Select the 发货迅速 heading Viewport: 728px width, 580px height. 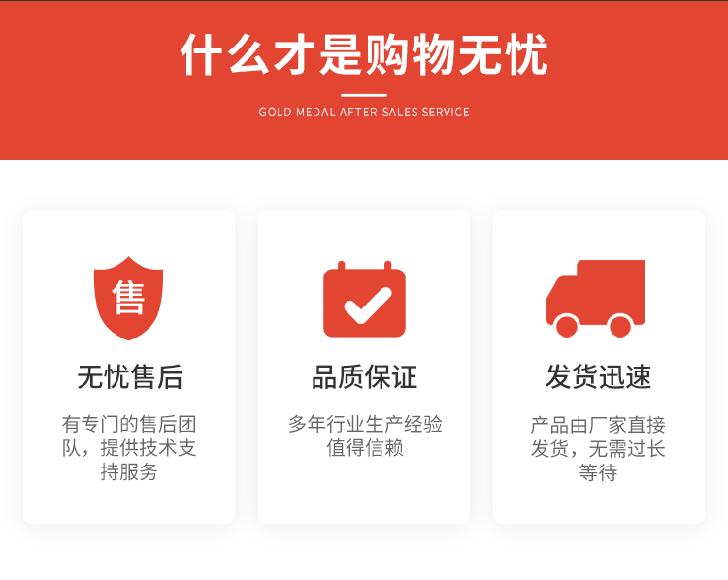click(599, 376)
